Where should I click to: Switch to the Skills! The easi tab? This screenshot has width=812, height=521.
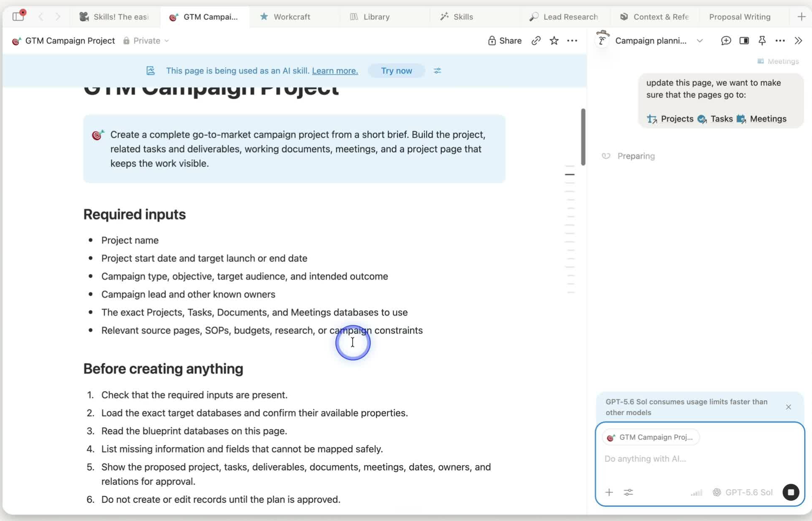[x=114, y=17]
